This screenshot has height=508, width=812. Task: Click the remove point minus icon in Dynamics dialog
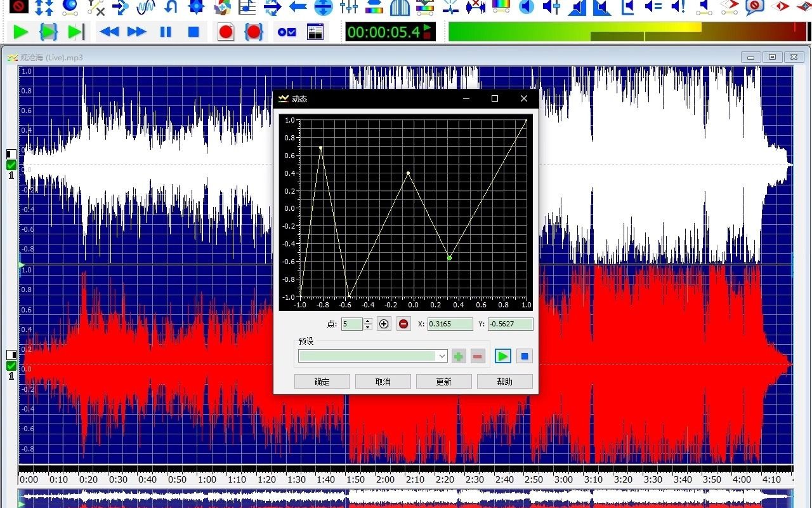point(403,324)
